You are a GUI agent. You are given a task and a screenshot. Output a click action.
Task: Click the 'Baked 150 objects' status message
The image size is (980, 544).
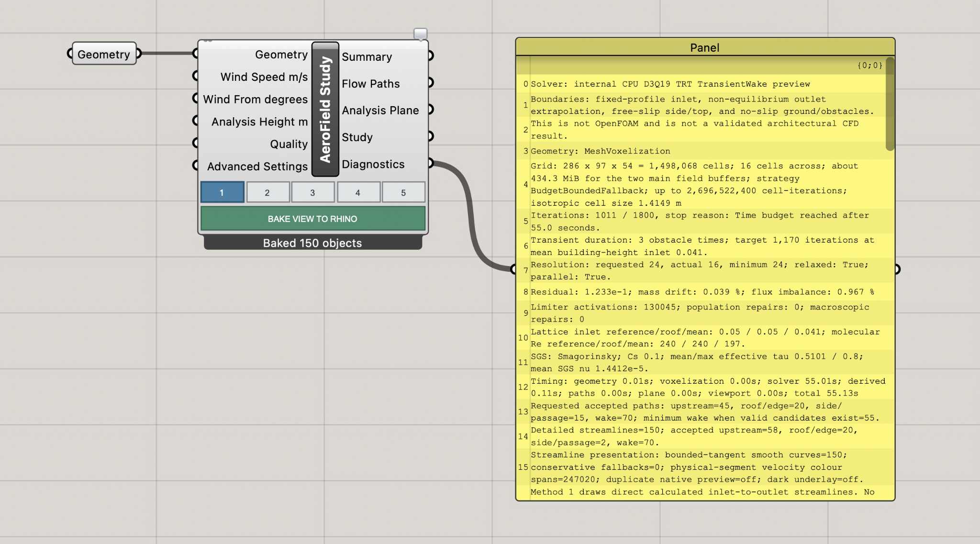click(x=312, y=243)
